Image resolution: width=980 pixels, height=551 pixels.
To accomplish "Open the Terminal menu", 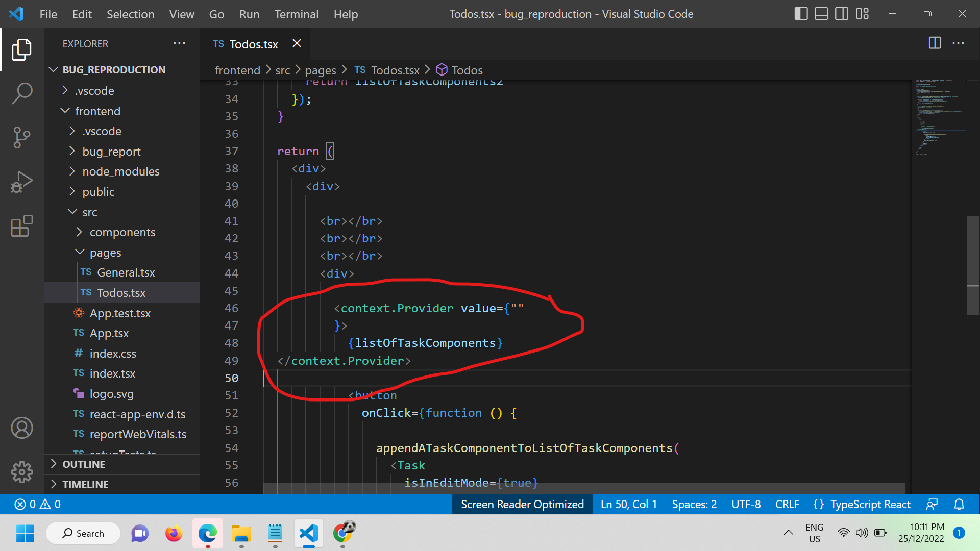I will [x=296, y=14].
